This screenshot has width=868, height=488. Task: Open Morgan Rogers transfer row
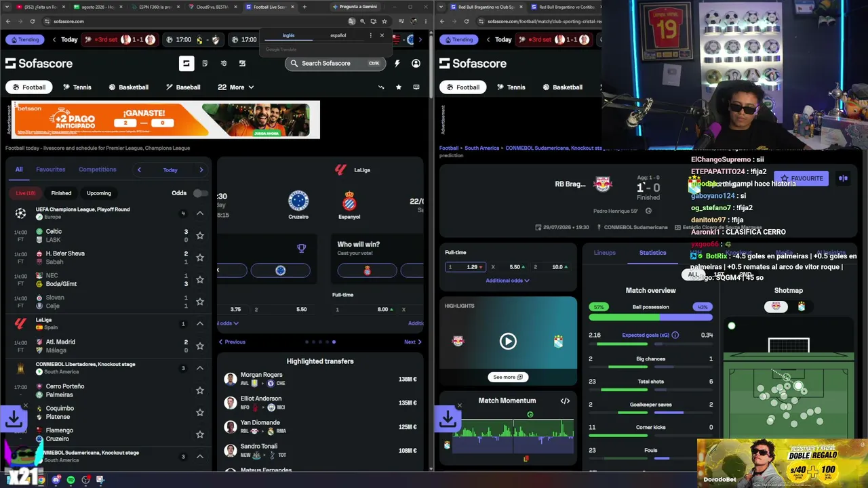320,379
